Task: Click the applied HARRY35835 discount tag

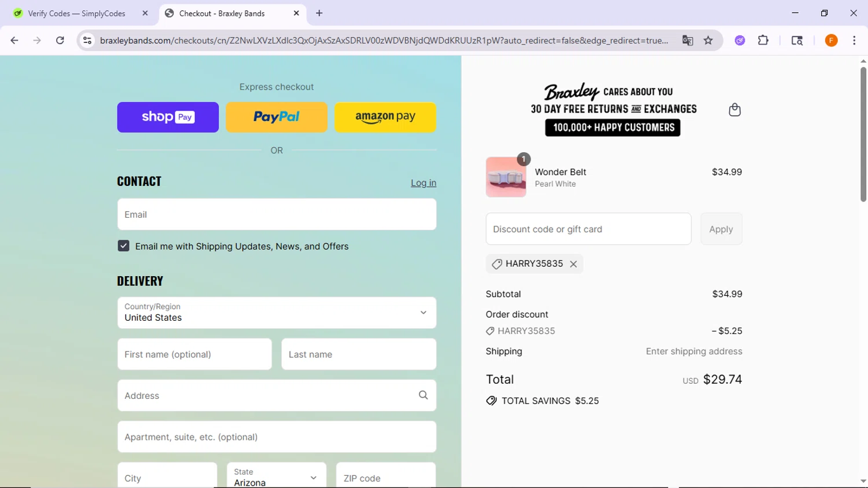Action: point(534,264)
